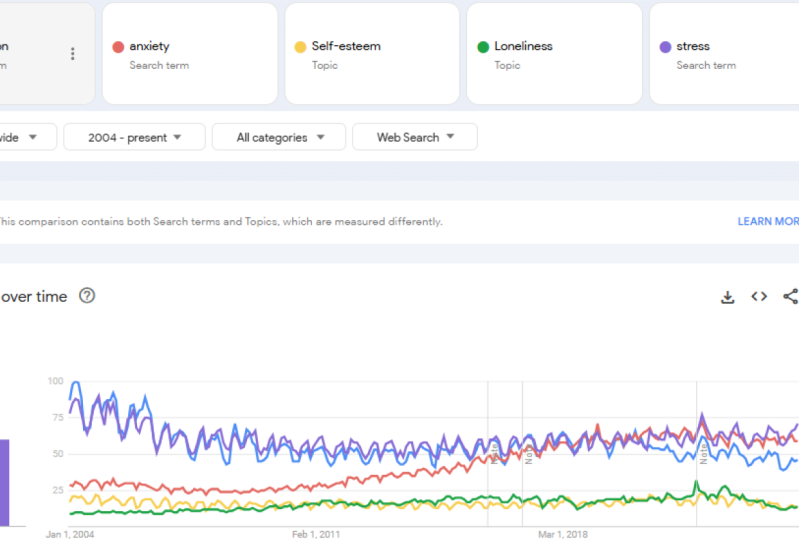Click the rightmost 'Note' marker on chart

coord(703,454)
